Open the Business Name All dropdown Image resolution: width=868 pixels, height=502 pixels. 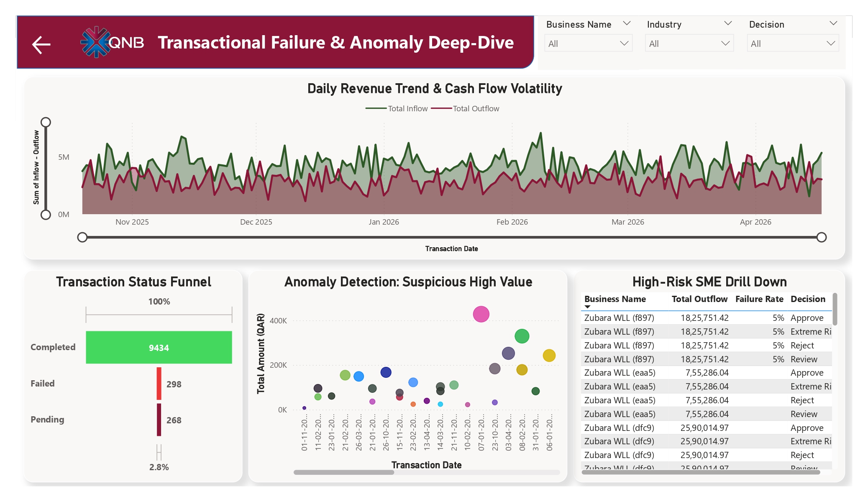[588, 44]
